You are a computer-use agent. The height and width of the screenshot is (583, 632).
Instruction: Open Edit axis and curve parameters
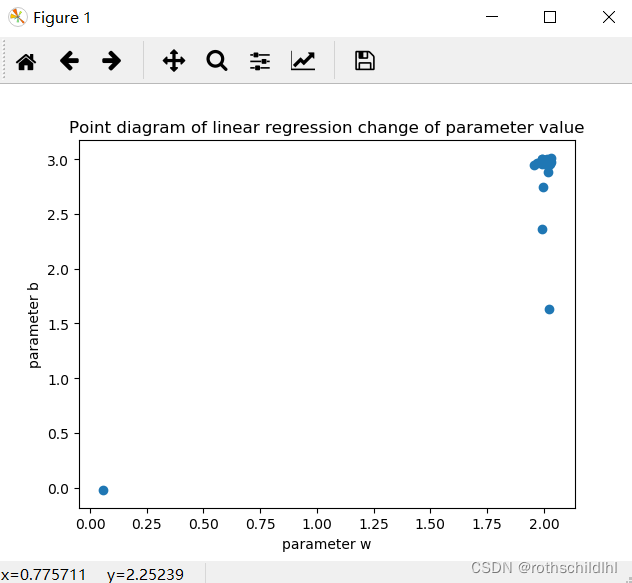pyautogui.click(x=303, y=61)
